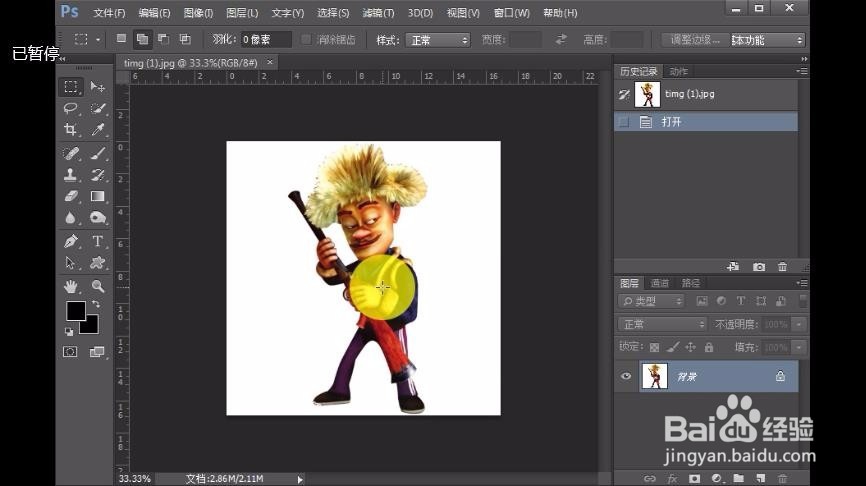Switch to the 路径 paths tab
The image size is (866, 486).
(691, 283)
